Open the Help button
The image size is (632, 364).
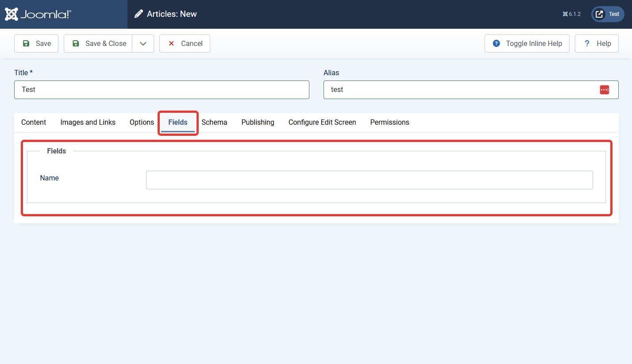point(597,44)
